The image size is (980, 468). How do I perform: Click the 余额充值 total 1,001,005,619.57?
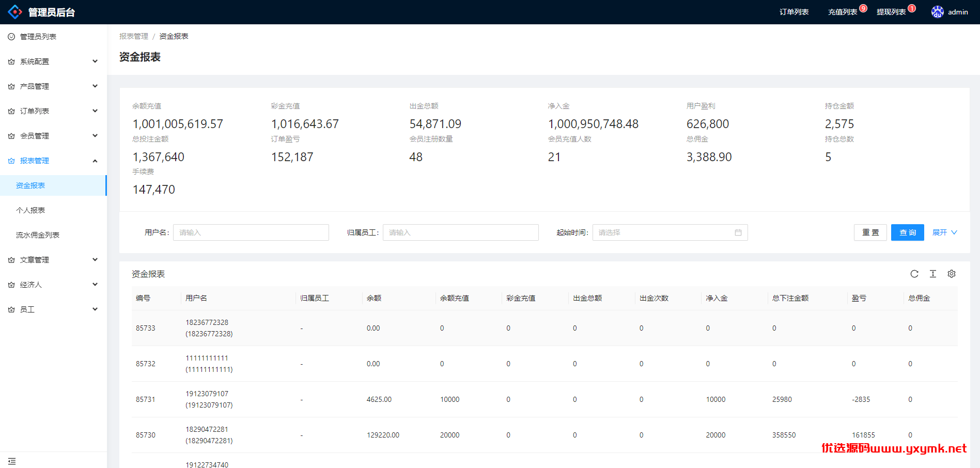pos(178,124)
